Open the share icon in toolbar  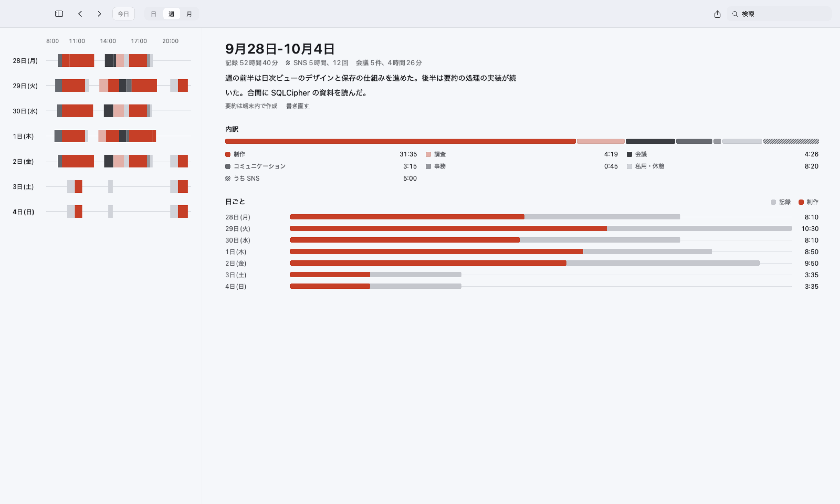click(717, 14)
